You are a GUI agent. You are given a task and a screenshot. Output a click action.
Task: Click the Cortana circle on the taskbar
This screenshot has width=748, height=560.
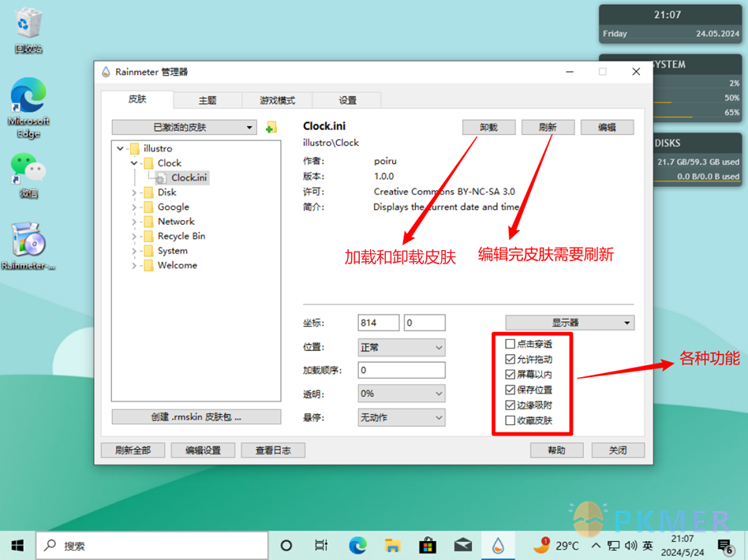[286, 545]
